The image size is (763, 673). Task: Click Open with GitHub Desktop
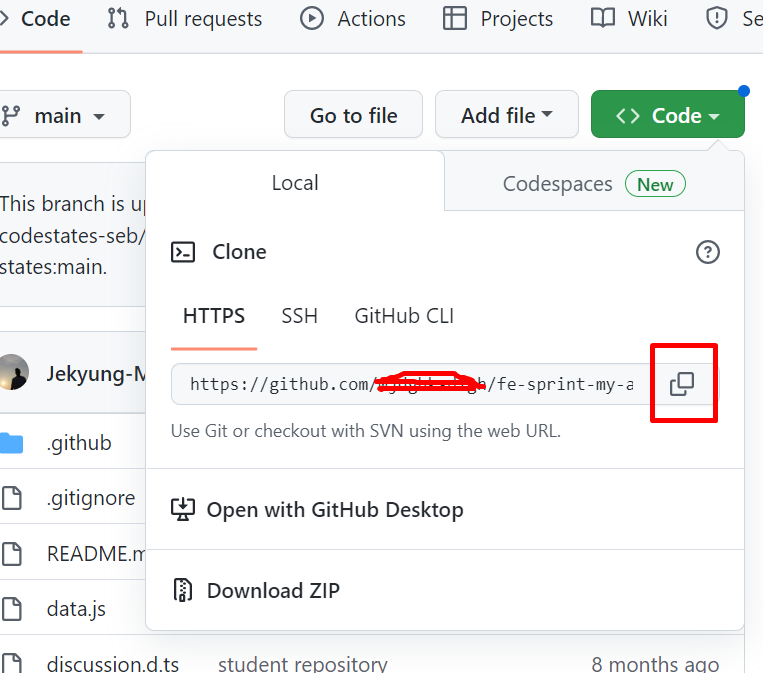335,510
